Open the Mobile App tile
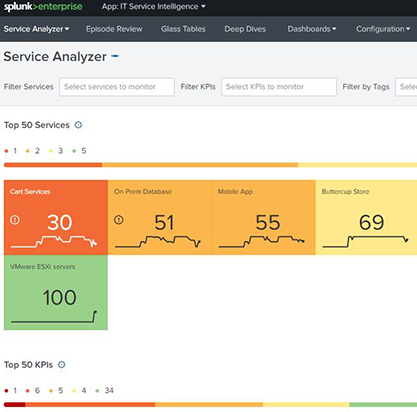The width and height of the screenshot is (417, 412). (263, 217)
